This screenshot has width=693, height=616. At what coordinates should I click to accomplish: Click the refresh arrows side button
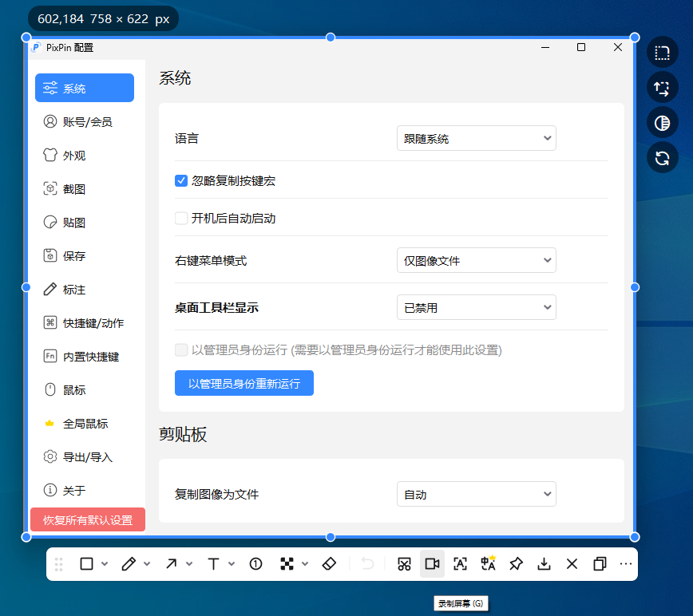pos(662,158)
